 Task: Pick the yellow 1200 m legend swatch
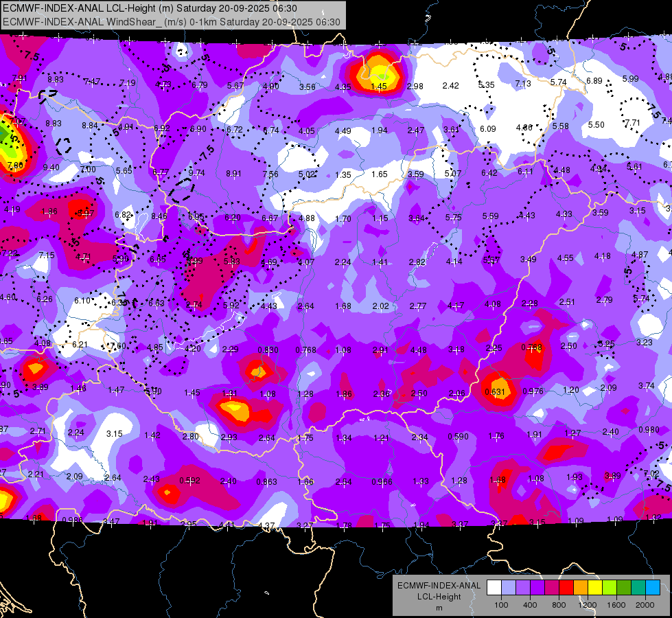tap(595, 587)
